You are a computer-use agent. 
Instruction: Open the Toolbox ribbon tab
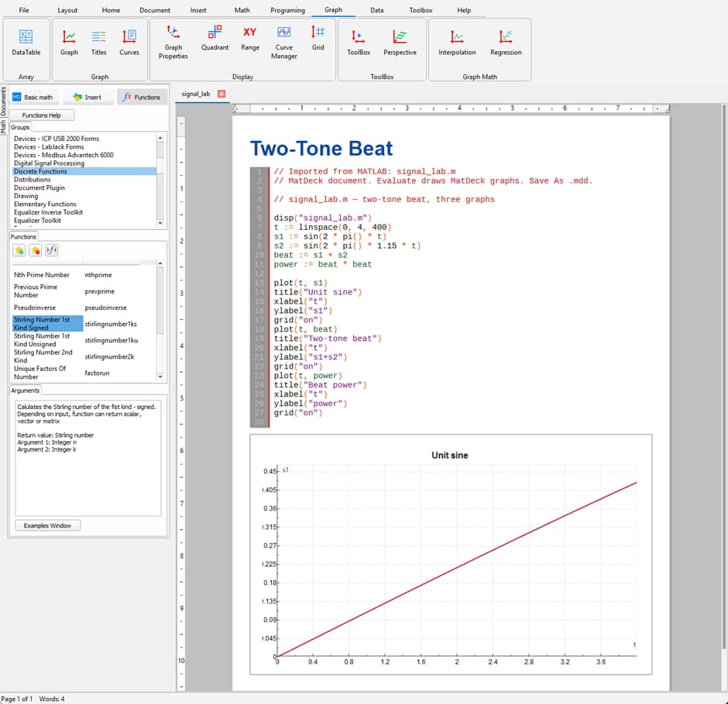click(421, 10)
